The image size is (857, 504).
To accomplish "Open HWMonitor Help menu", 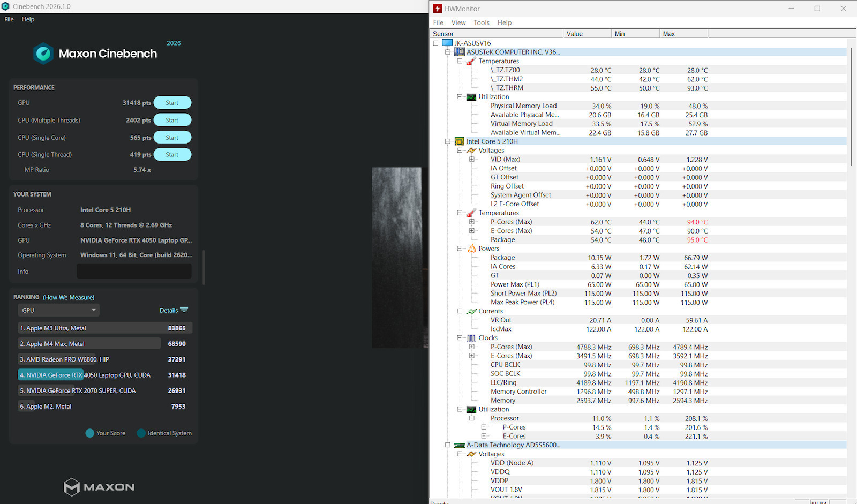I will coord(505,22).
